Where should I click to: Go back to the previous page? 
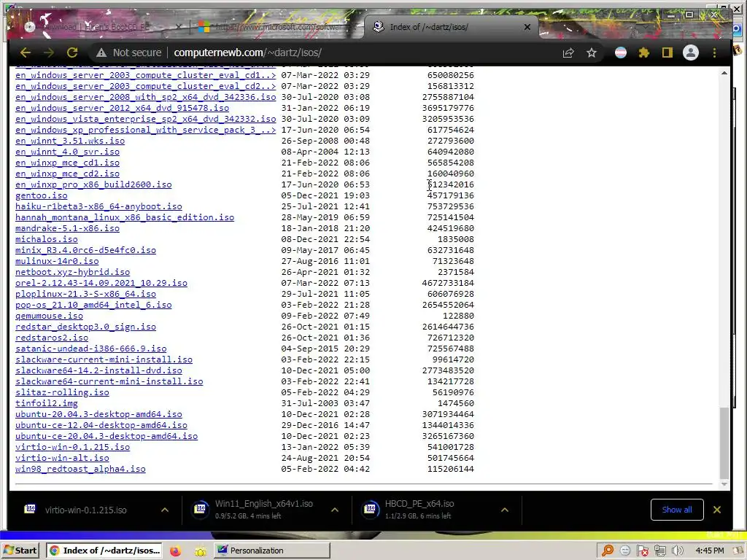[26, 52]
